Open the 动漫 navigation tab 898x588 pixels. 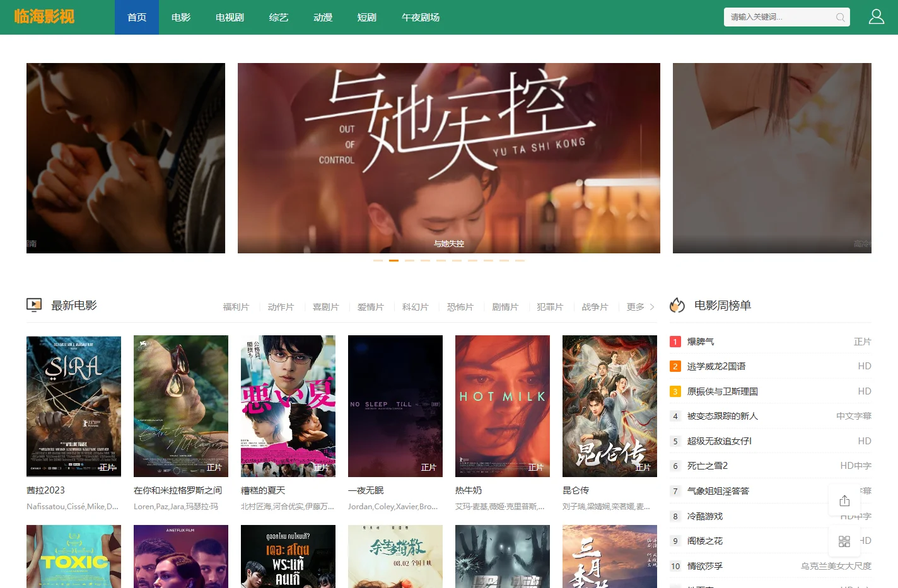point(323,17)
